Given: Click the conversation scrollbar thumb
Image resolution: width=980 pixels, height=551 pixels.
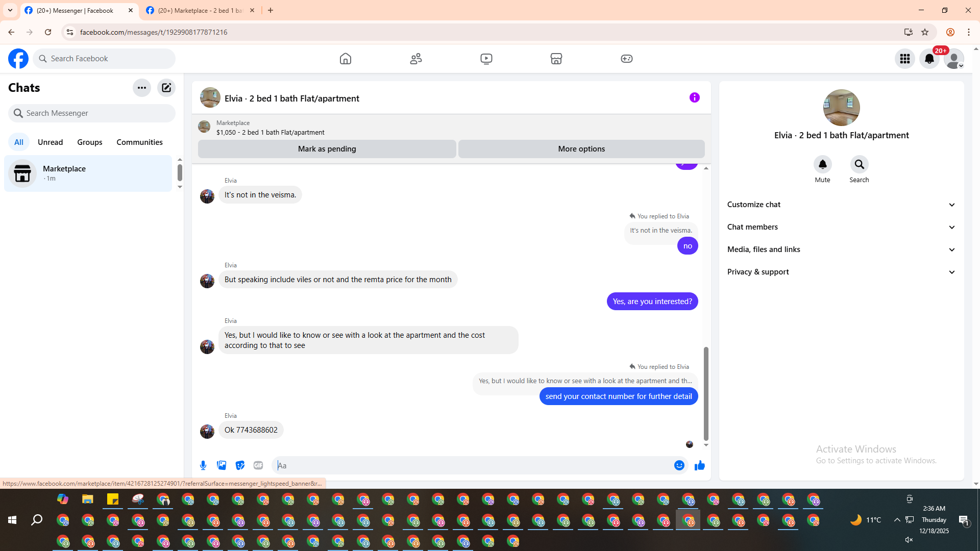Looking at the screenshot, I should 706,393.
